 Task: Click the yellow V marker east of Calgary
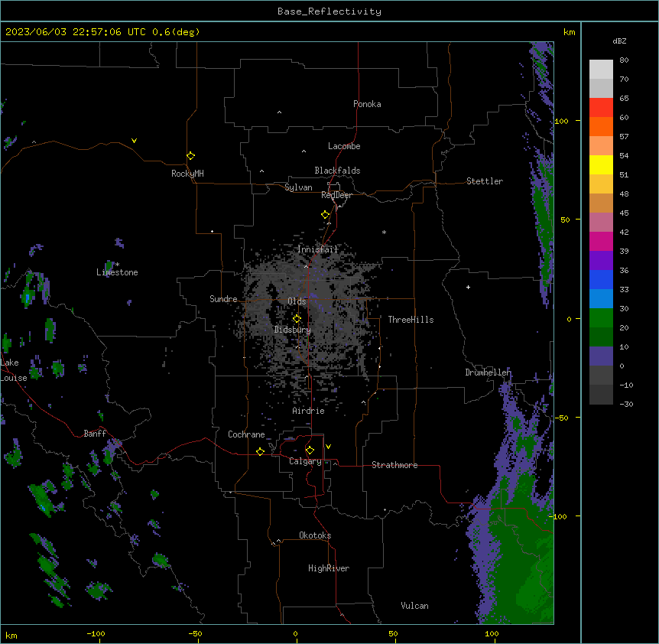point(328,447)
